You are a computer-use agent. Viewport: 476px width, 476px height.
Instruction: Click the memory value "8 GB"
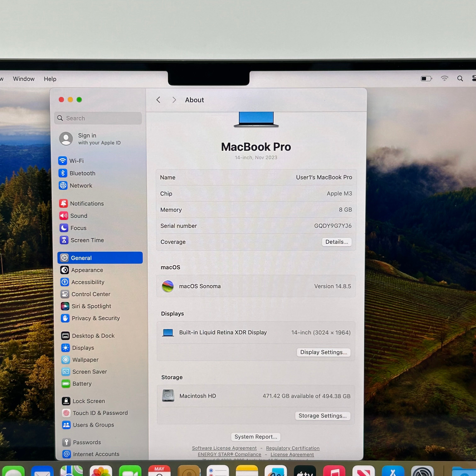(345, 209)
